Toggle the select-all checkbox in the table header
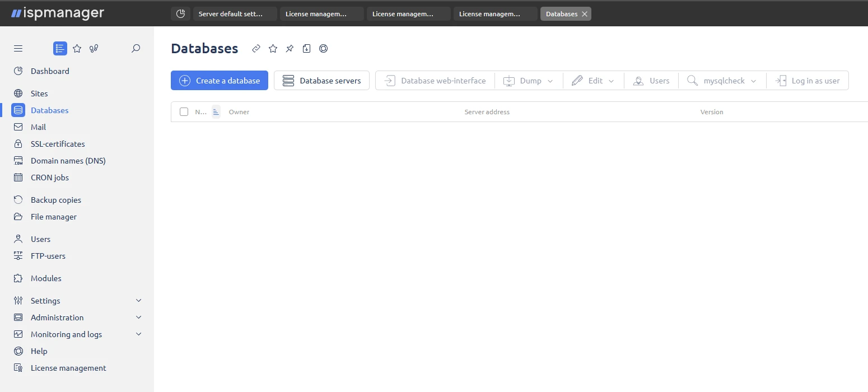 184,111
